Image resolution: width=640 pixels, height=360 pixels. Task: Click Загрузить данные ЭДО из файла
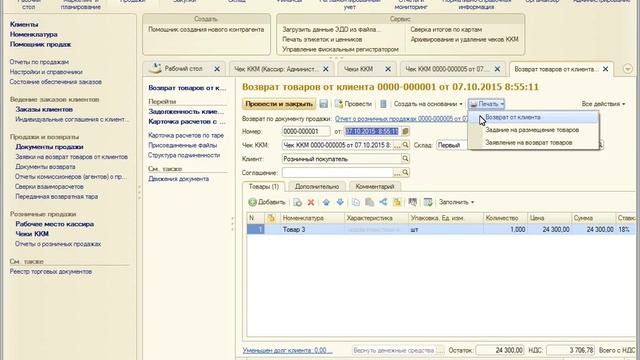pos(331,29)
